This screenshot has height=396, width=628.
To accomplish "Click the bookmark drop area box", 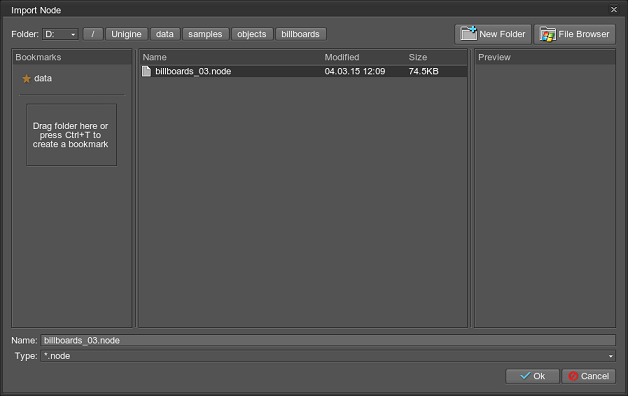I will point(71,135).
